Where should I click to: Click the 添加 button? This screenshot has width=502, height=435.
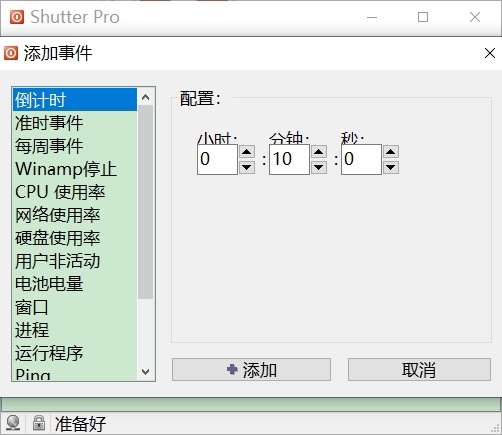tap(251, 369)
